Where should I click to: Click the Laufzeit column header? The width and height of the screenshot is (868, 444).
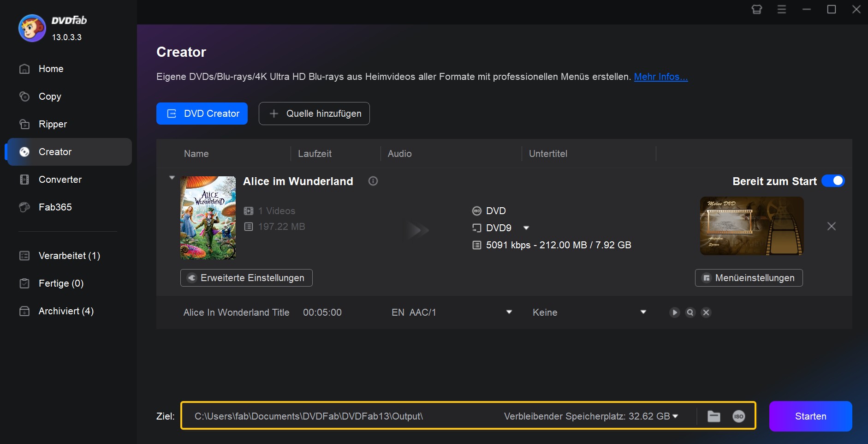click(315, 154)
